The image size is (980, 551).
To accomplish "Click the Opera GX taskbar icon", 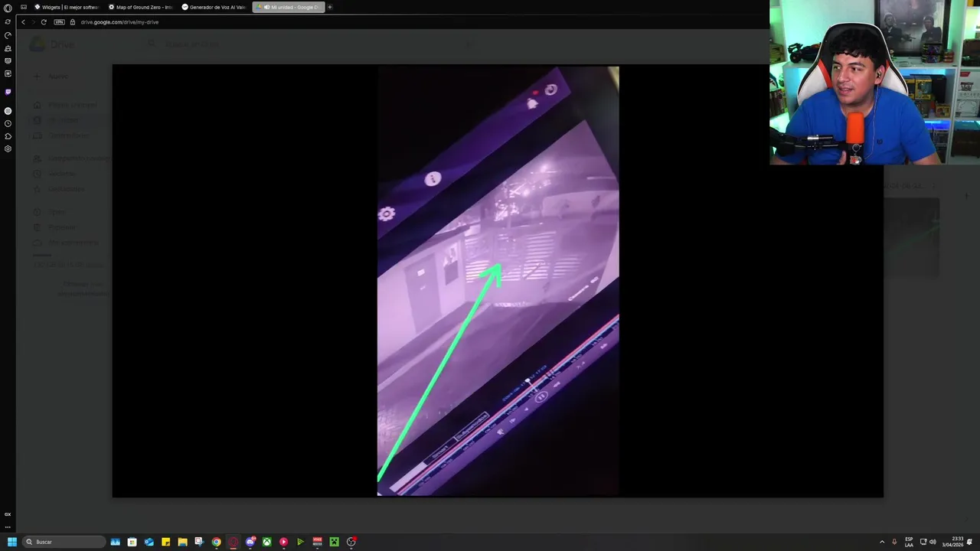I will coord(233,542).
